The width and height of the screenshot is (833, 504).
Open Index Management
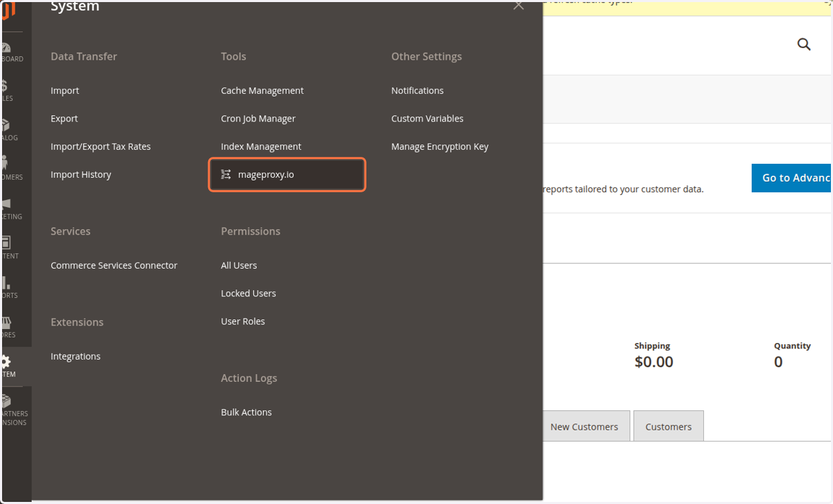pyautogui.click(x=261, y=146)
